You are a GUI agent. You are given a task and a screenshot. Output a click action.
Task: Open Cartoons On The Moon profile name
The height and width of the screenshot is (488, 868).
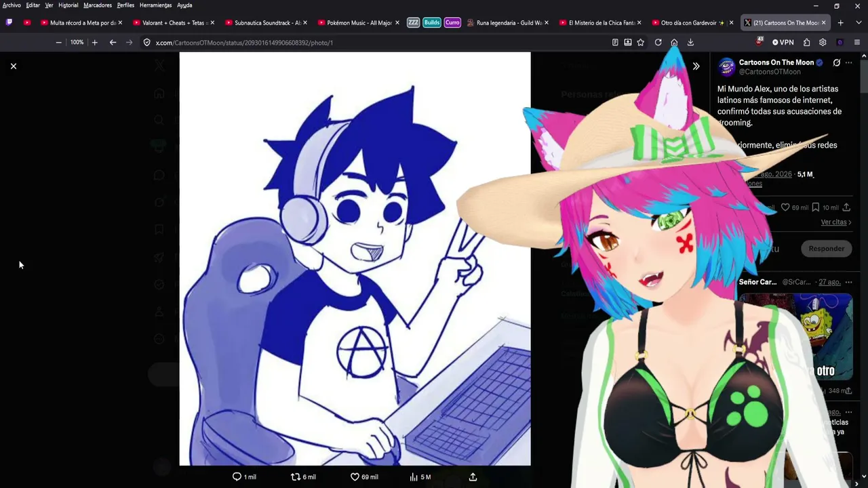click(x=776, y=62)
